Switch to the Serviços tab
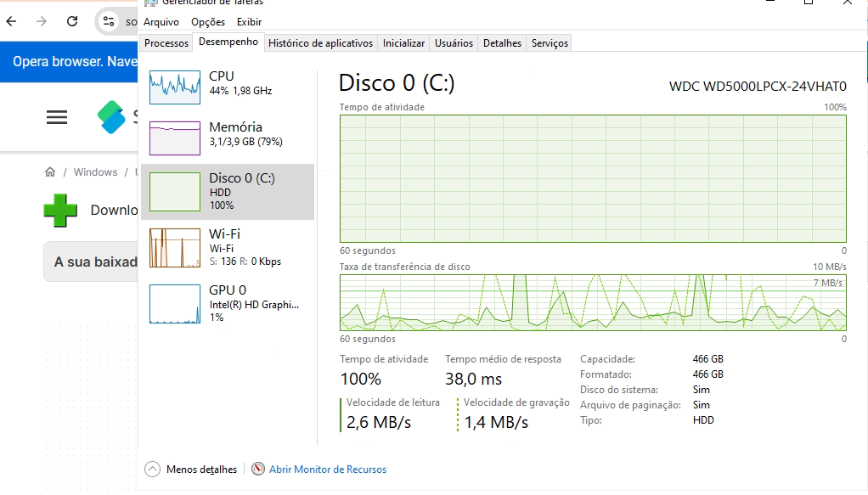This screenshot has height=495, width=868. coord(550,43)
